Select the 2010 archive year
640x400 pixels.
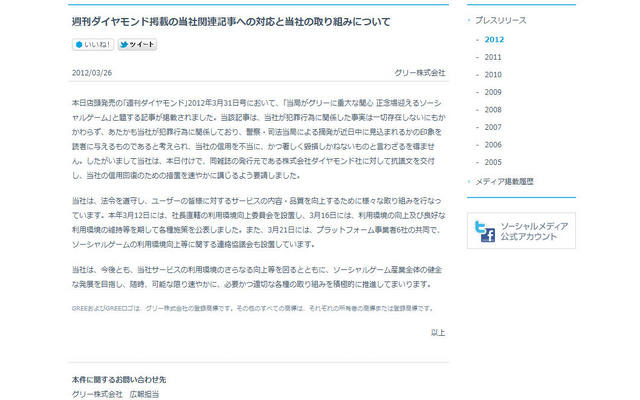tap(493, 75)
